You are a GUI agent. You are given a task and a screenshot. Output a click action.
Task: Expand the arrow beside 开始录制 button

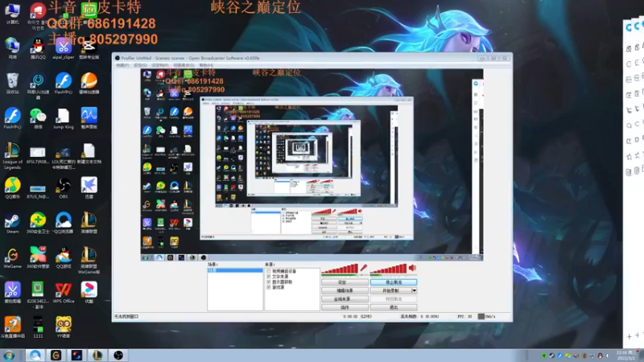point(414,290)
